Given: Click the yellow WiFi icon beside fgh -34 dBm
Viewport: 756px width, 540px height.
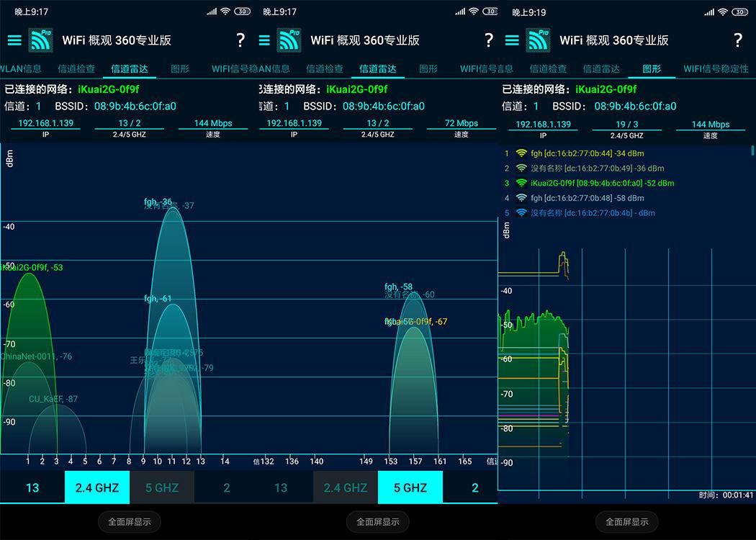Looking at the screenshot, I should pyautogui.click(x=521, y=153).
